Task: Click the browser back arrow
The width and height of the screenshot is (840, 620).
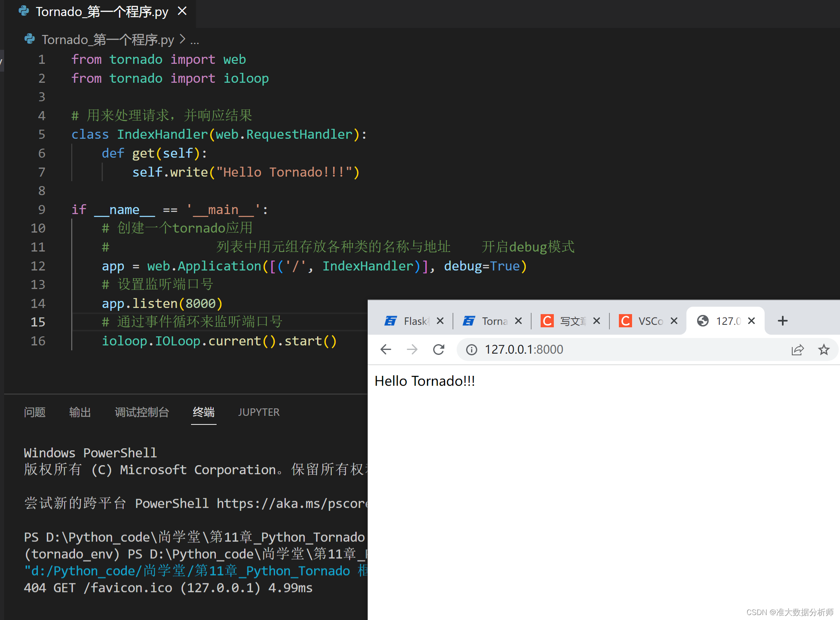Action: coord(386,350)
